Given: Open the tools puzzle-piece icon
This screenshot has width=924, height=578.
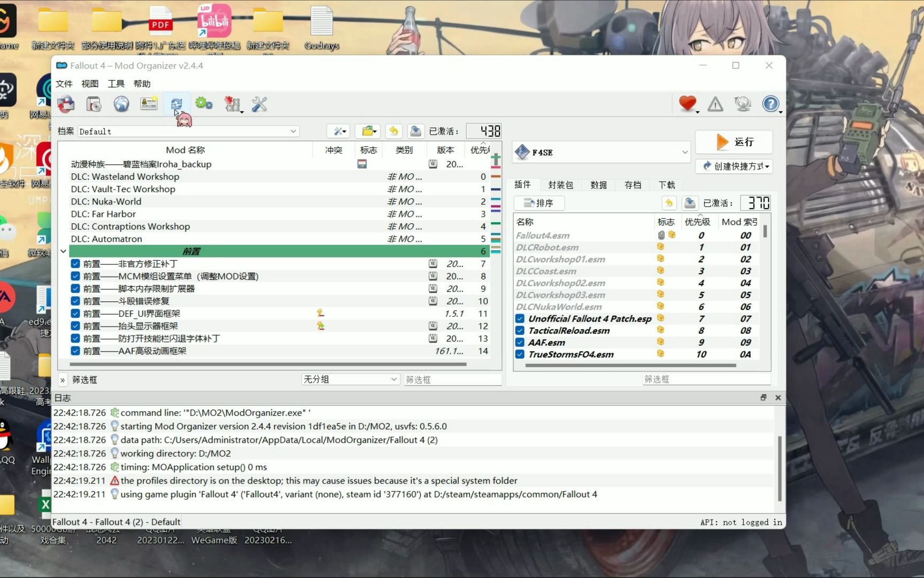Looking at the screenshot, I should [233, 104].
